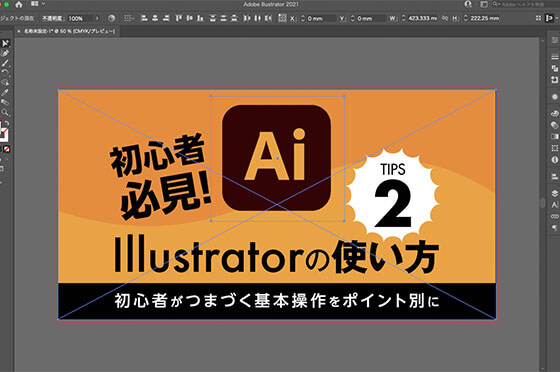Step the Y value stepper arrows
Screen dimensions: 560x372
pyautogui.click(x=353, y=18)
